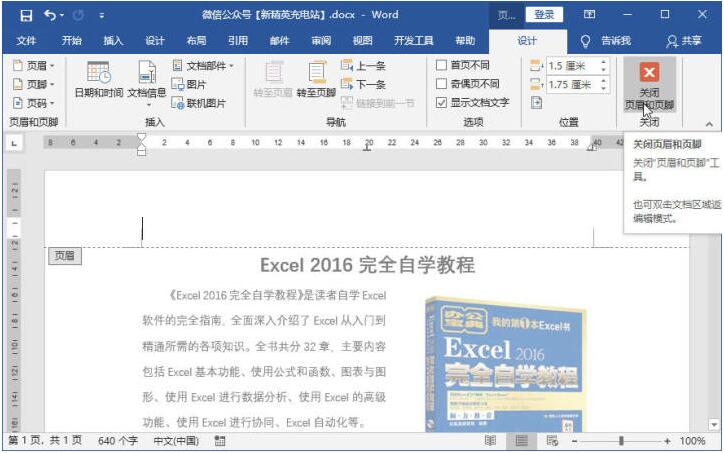Image resolution: width=724 pixels, height=453 pixels.
Task: Insert 日期和时间 date and time
Action: [99, 79]
